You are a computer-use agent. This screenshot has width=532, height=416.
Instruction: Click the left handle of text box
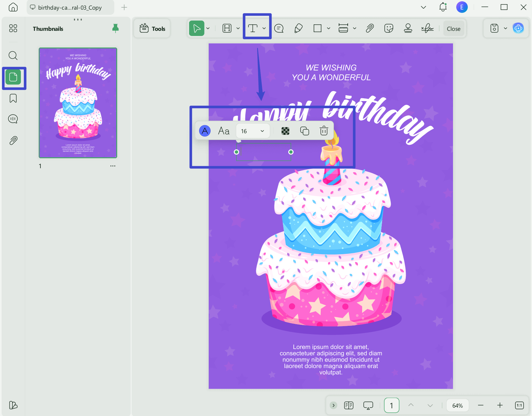coord(237,152)
